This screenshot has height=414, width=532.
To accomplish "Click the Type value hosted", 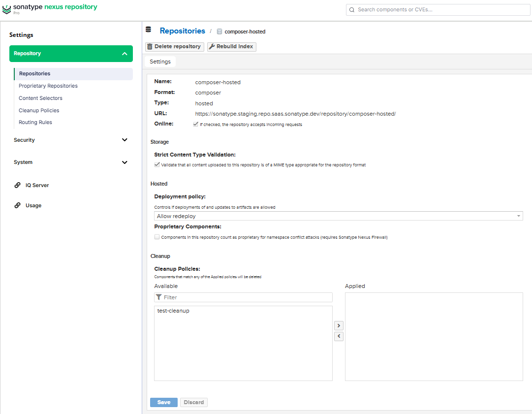I will point(204,103).
